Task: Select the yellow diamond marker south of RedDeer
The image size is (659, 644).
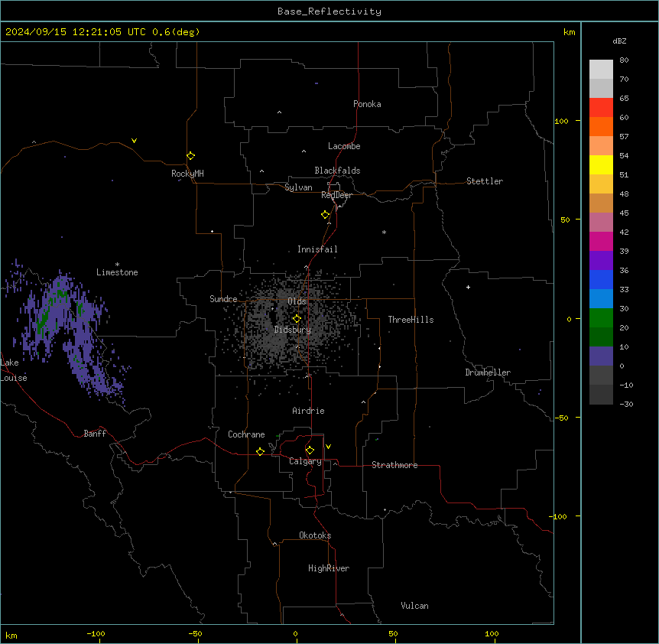Action: [x=326, y=214]
